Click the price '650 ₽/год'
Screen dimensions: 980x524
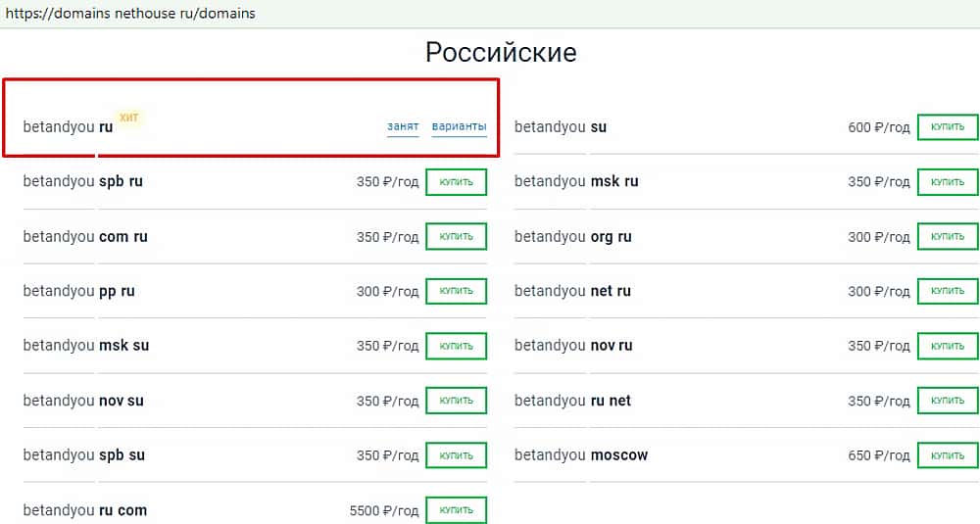[x=879, y=455]
